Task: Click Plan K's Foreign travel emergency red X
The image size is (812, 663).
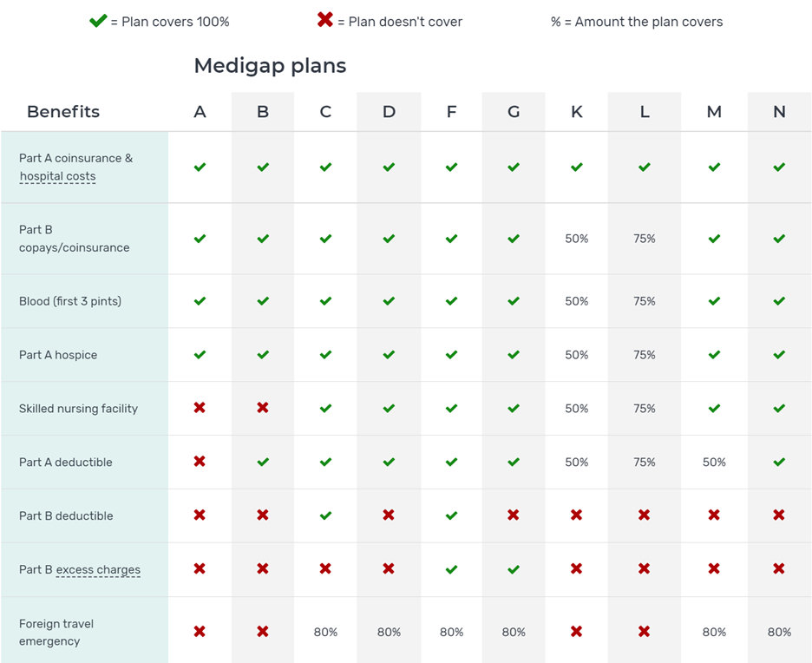Action: pyautogui.click(x=577, y=632)
